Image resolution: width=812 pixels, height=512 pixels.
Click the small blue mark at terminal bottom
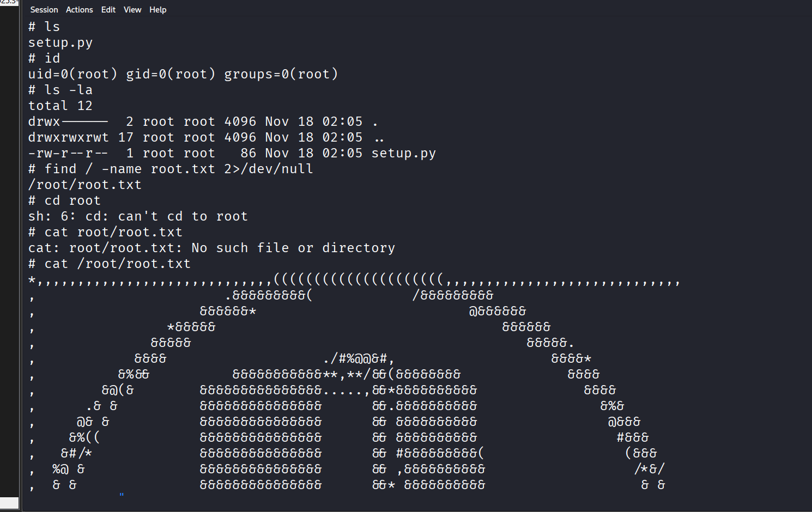122,495
